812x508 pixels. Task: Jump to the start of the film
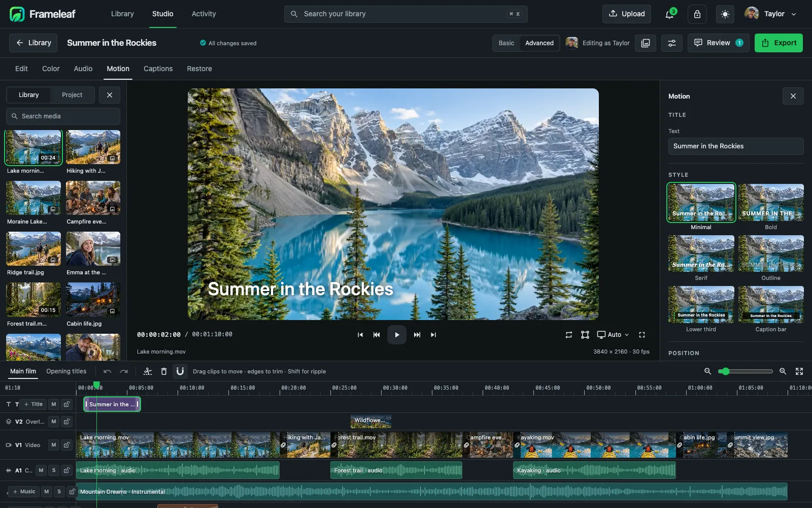tap(360, 335)
